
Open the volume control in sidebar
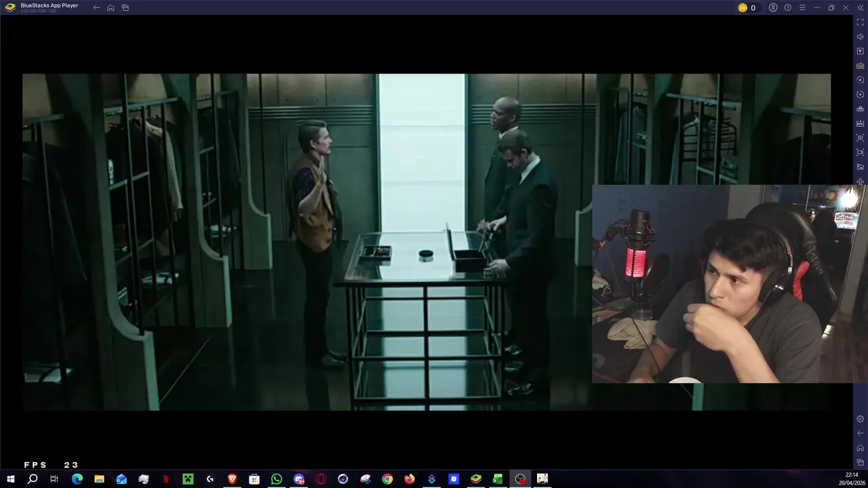861,37
